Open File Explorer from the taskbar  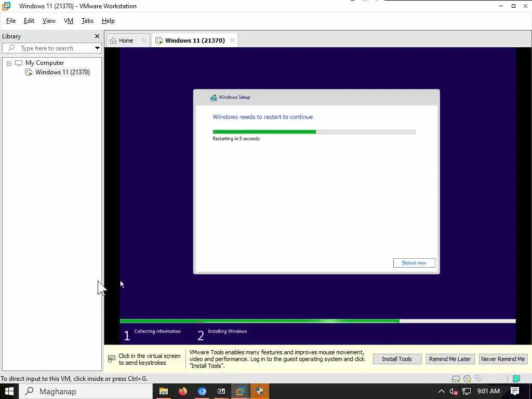(164, 391)
